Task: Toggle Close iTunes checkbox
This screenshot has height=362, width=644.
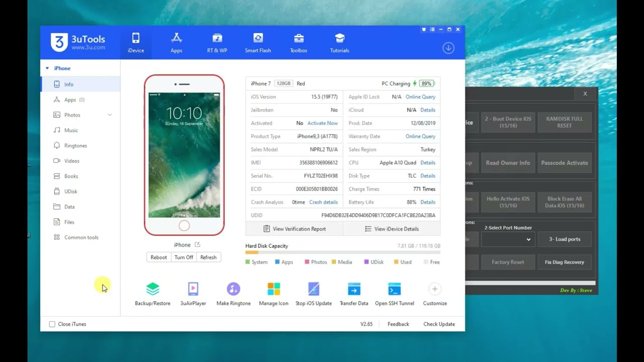Action: pos(52,324)
